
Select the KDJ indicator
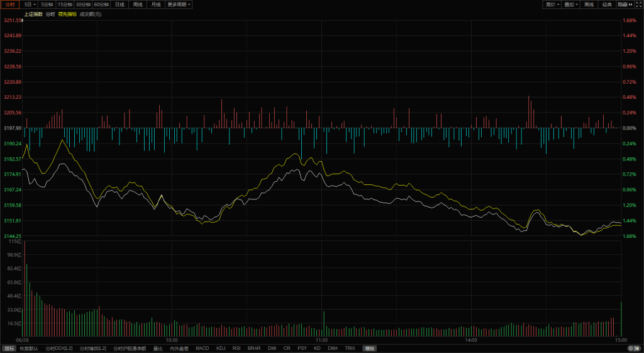(221, 348)
